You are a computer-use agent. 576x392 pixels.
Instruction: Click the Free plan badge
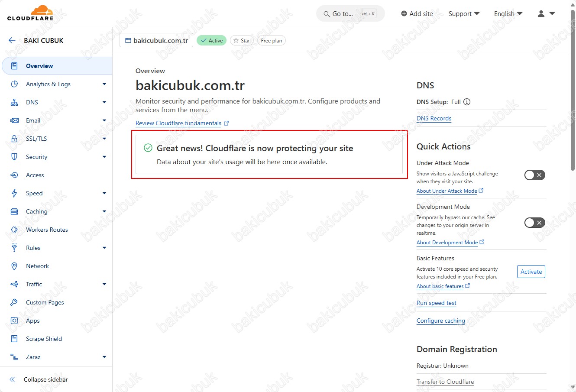coord(272,40)
